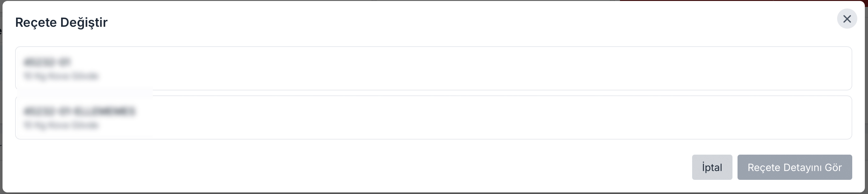Click the İptal button
Viewport: 868px width, 194px height.
point(712,168)
